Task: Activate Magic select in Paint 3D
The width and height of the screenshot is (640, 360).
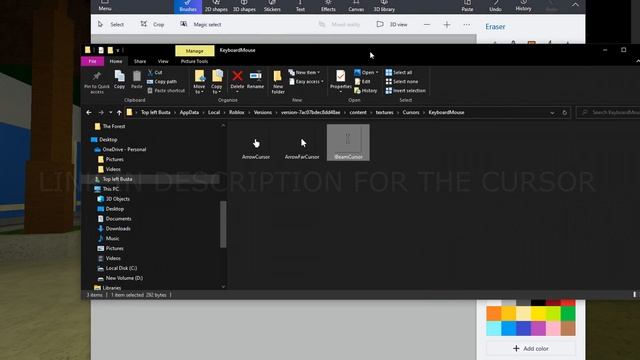Action: pyautogui.click(x=201, y=24)
